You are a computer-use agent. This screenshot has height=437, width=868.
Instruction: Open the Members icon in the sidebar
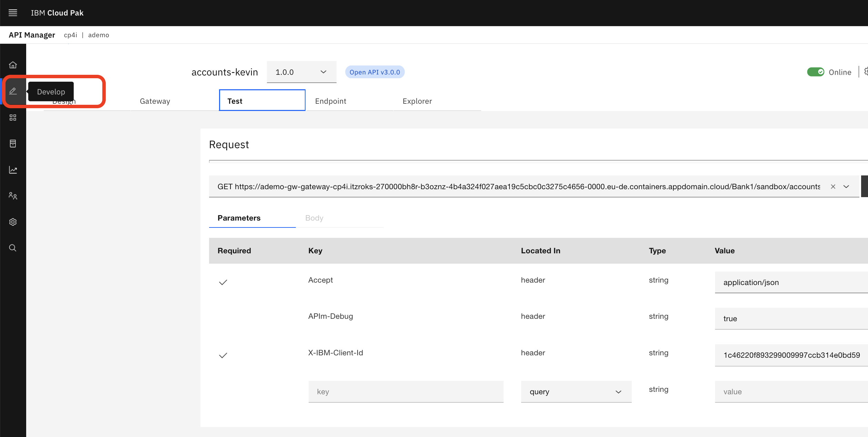(x=13, y=196)
